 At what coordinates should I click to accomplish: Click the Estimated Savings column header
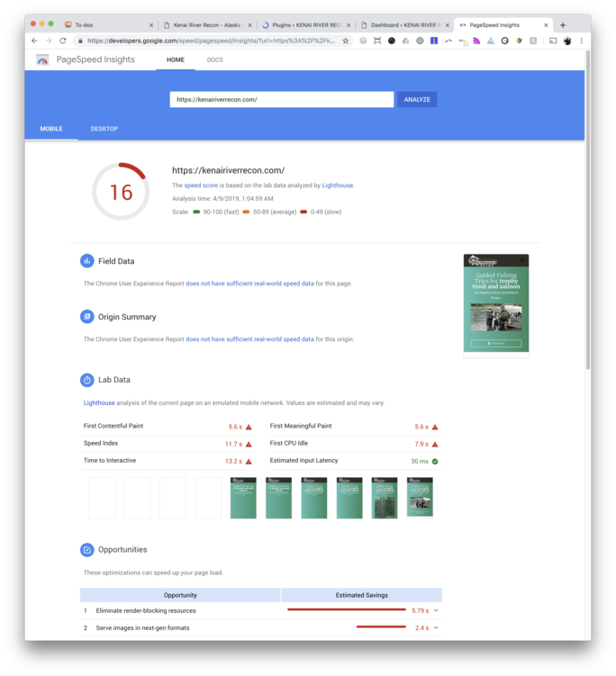pyautogui.click(x=361, y=595)
